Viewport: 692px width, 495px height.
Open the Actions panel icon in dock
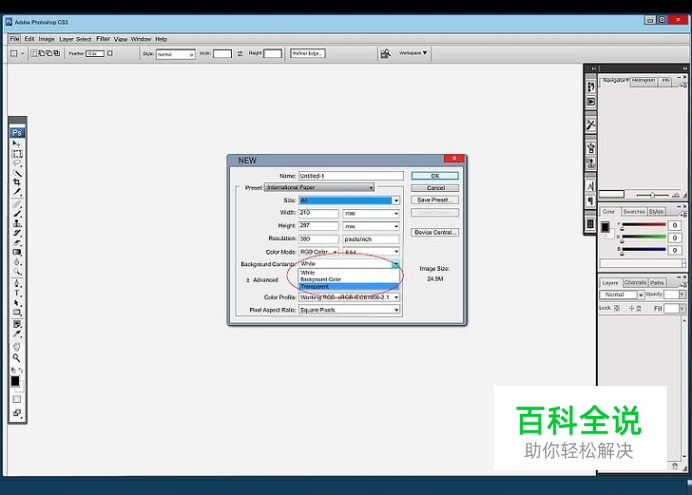pos(590,102)
